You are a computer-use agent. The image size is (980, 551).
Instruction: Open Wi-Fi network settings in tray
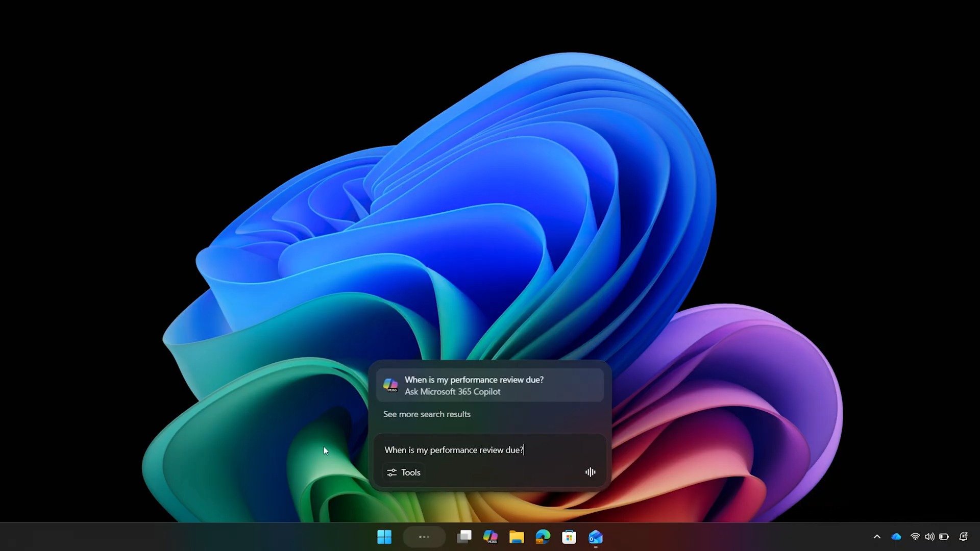coord(915,537)
